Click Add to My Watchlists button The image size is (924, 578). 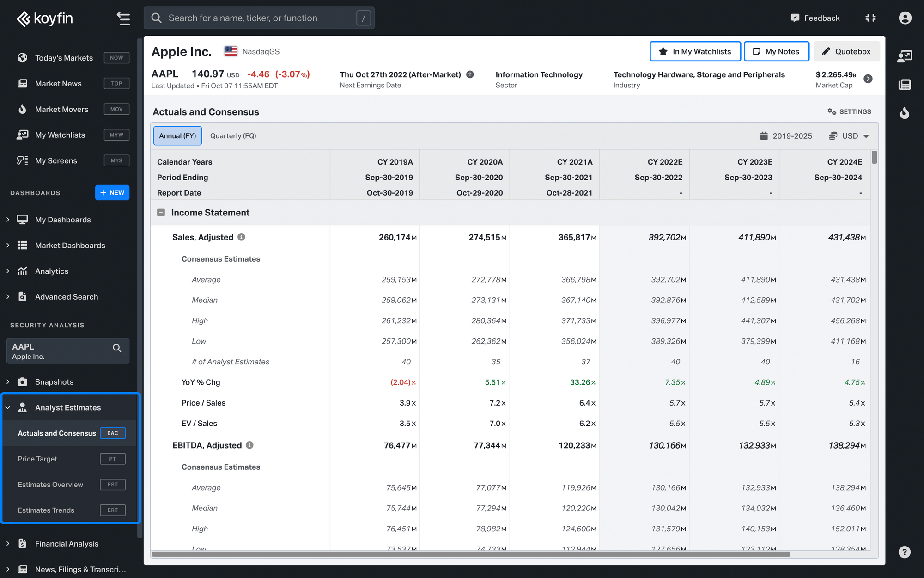click(694, 51)
